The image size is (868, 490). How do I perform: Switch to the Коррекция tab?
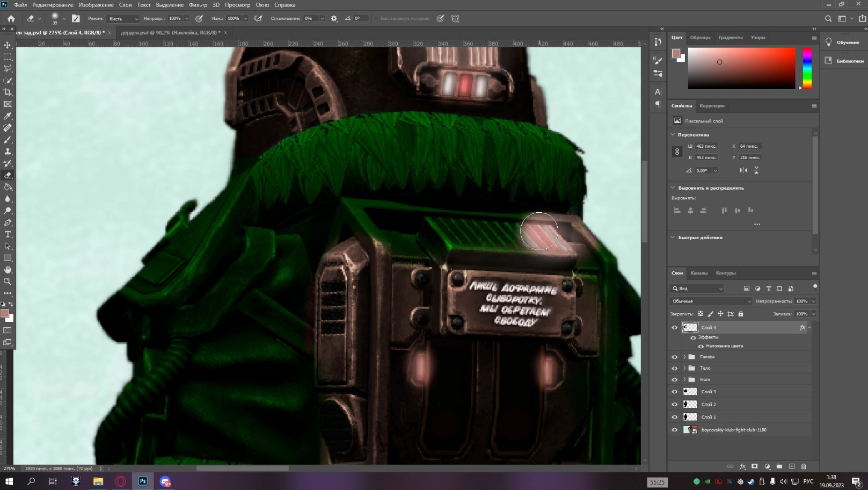coord(712,106)
